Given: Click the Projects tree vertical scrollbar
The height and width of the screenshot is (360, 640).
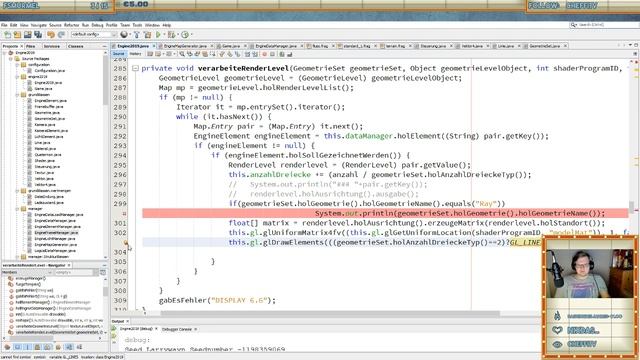Looking at the screenshot, I should [105, 81].
